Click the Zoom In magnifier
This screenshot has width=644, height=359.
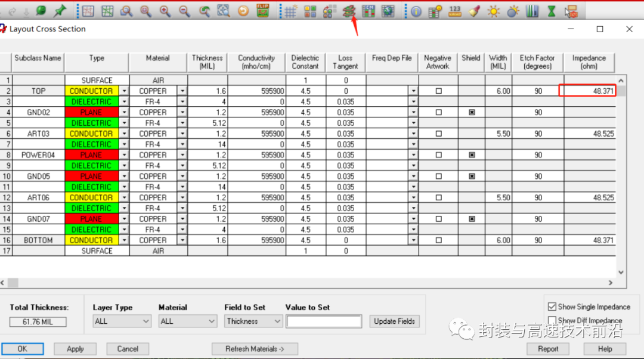tap(165, 11)
